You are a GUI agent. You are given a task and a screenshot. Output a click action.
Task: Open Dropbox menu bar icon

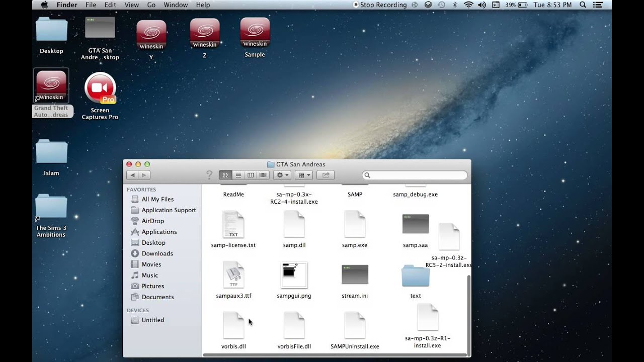(x=428, y=5)
